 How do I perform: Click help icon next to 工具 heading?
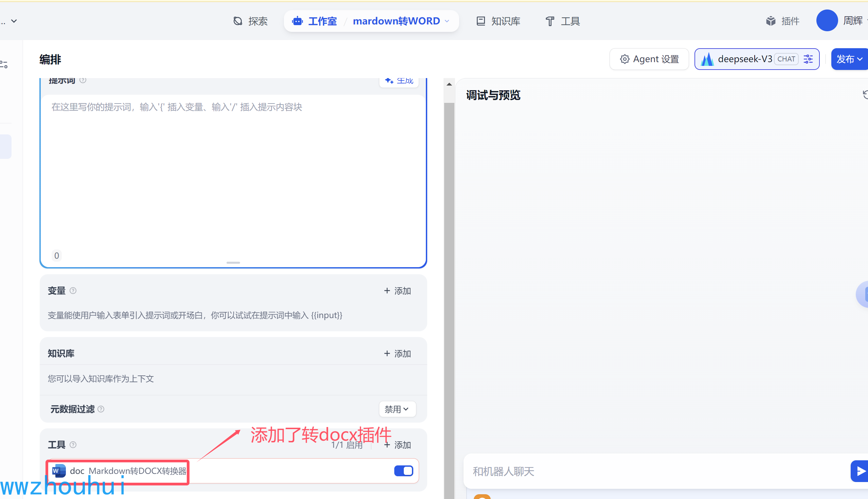pyautogui.click(x=73, y=444)
